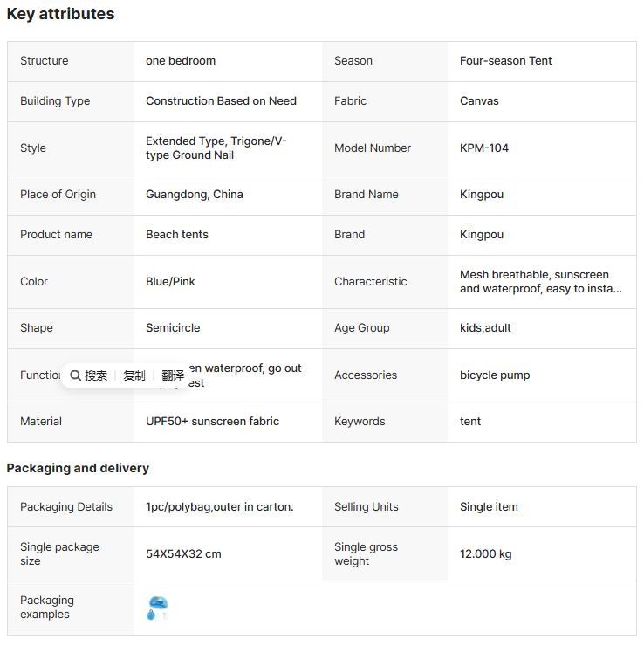This screenshot has height=646, width=644.
Task: Click the magnifier search icon in popup
Action: coord(76,375)
